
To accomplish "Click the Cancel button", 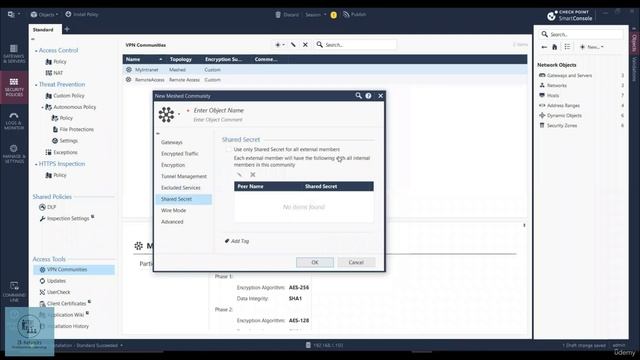I will tap(356, 262).
